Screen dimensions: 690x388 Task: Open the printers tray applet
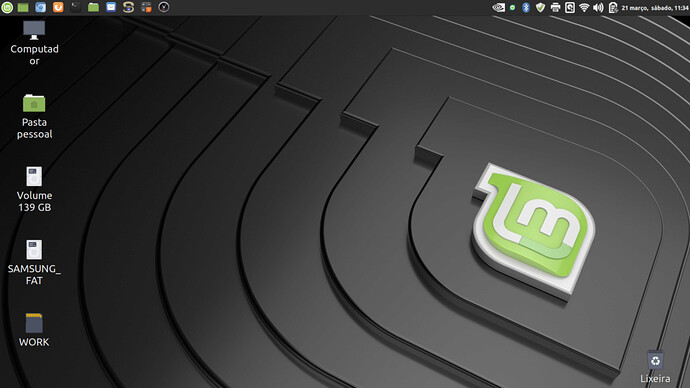[x=555, y=7]
